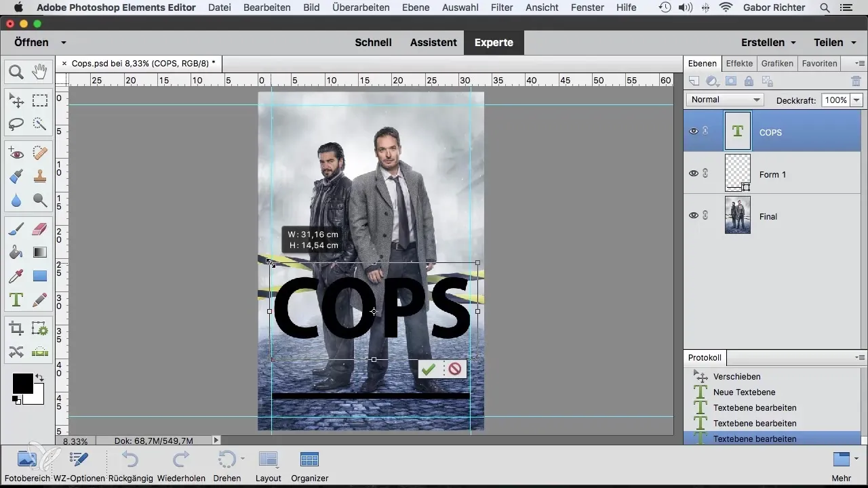Viewport: 868px width, 488px height.
Task: Select the Hand tool
Action: pyautogui.click(x=40, y=71)
